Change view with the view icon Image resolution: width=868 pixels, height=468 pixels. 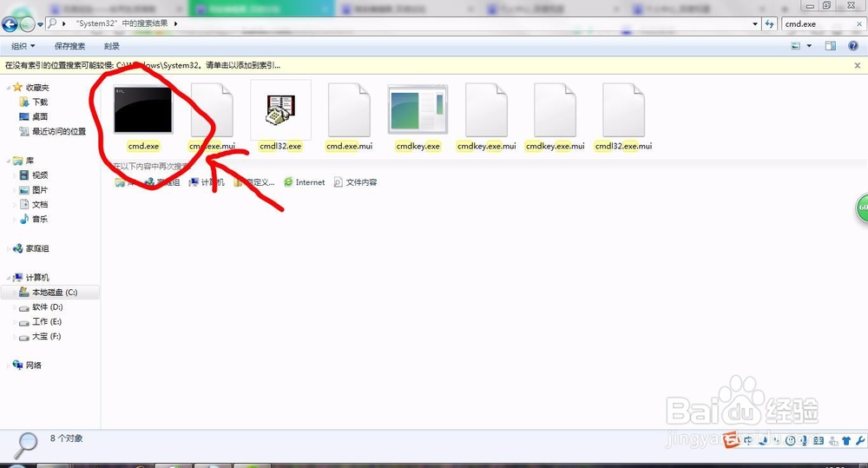[x=795, y=46]
